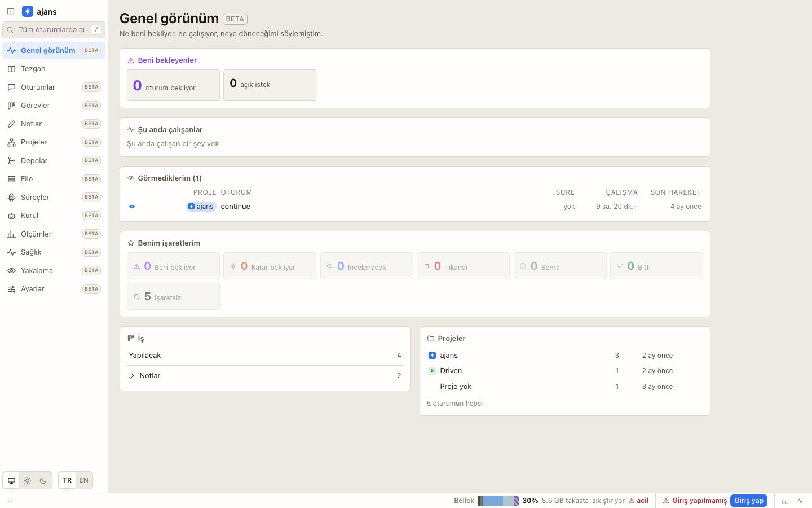Enable dark theme moon icon
This screenshot has height=508, width=812.
coord(43,480)
